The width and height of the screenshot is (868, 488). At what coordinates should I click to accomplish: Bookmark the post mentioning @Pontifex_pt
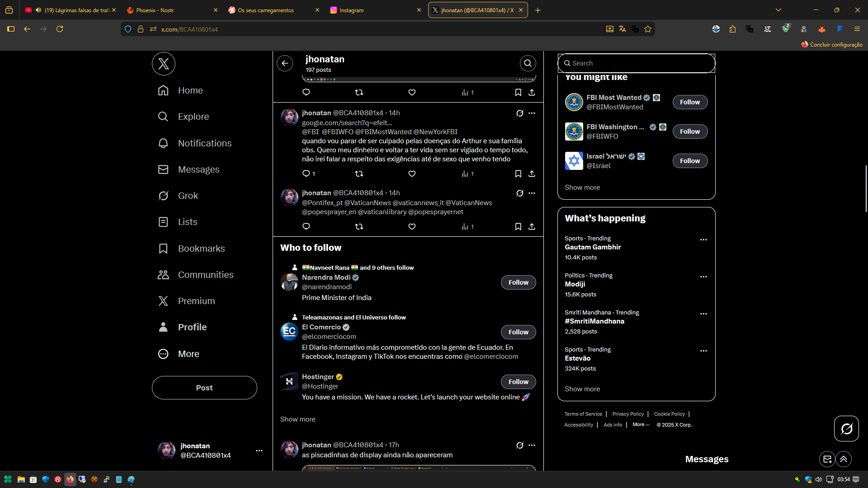[x=518, y=227]
